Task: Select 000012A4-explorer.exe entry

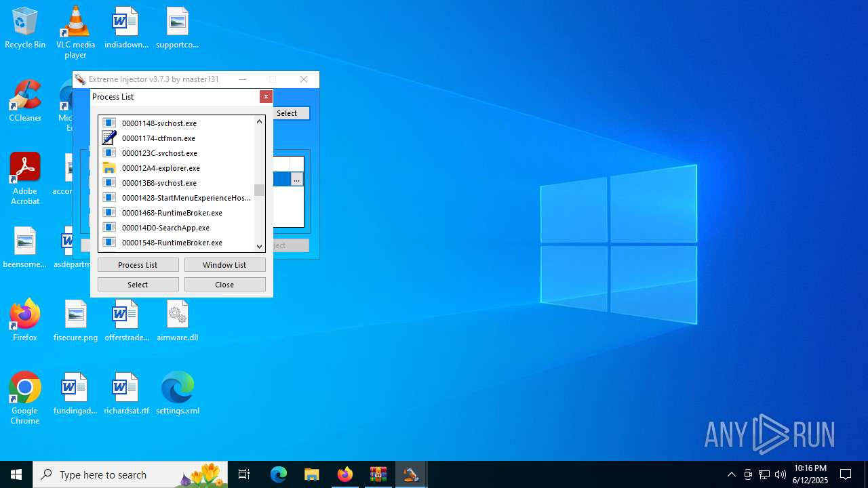Action: pyautogui.click(x=176, y=168)
